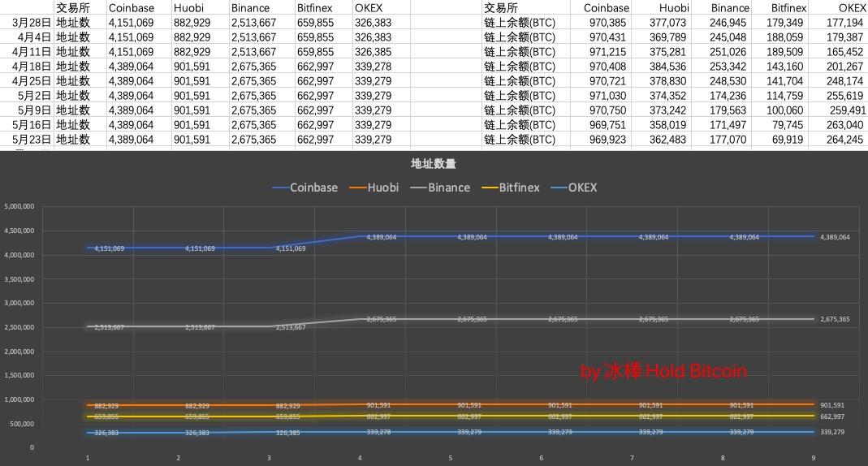
Task: Click the 3,500,000 y-axis label
Action: [19, 279]
